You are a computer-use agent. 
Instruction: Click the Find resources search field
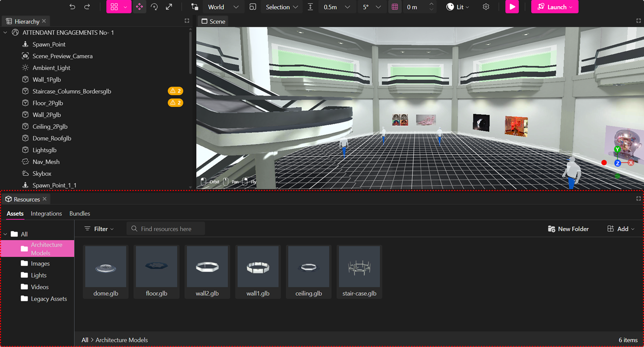(x=166, y=229)
